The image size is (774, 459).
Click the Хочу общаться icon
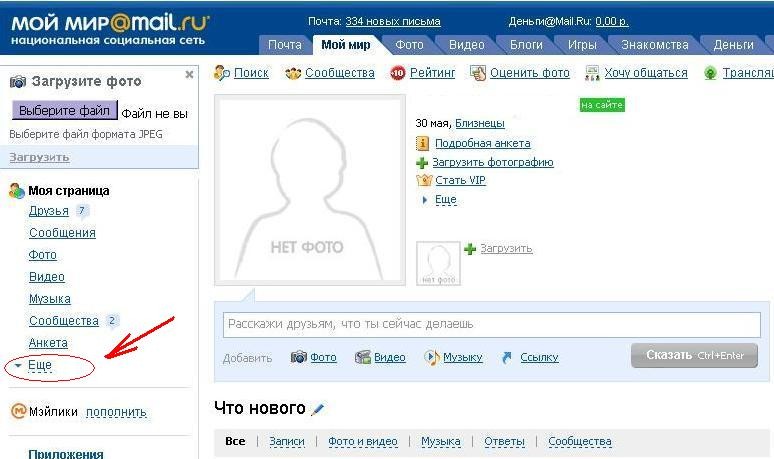coord(592,73)
